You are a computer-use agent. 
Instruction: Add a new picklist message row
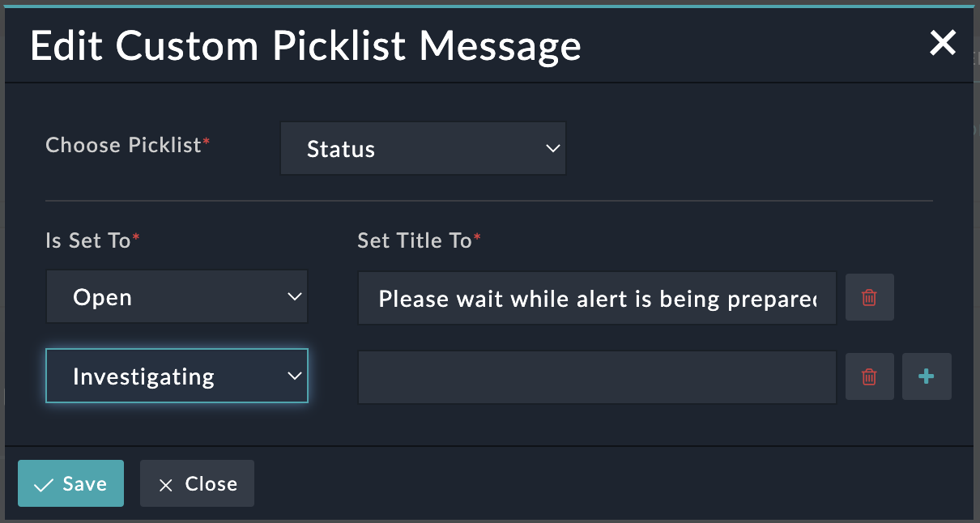pos(927,376)
